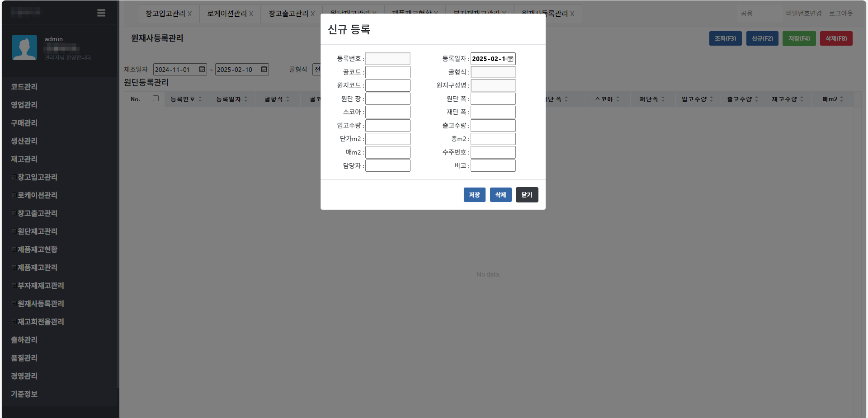
Task: Click 조회(F3) search button
Action: click(725, 38)
